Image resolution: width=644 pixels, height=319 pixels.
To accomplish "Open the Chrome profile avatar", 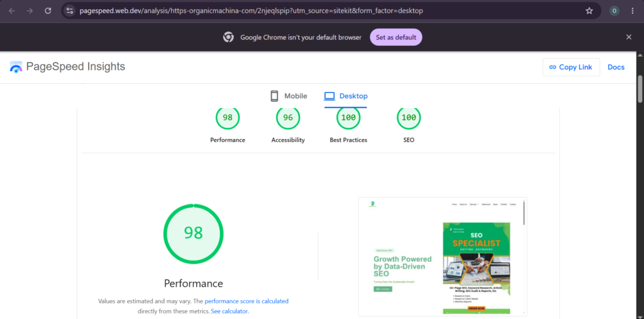I will click(614, 11).
